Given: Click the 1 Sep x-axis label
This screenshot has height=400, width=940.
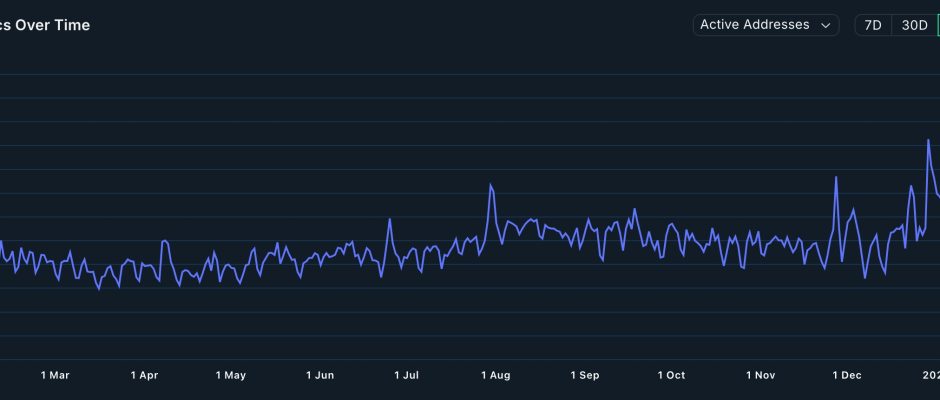Looking at the screenshot, I should [585, 375].
